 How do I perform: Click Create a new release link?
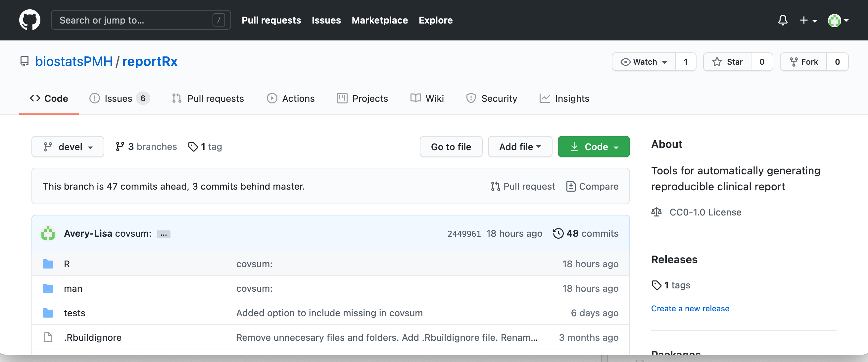690,308
